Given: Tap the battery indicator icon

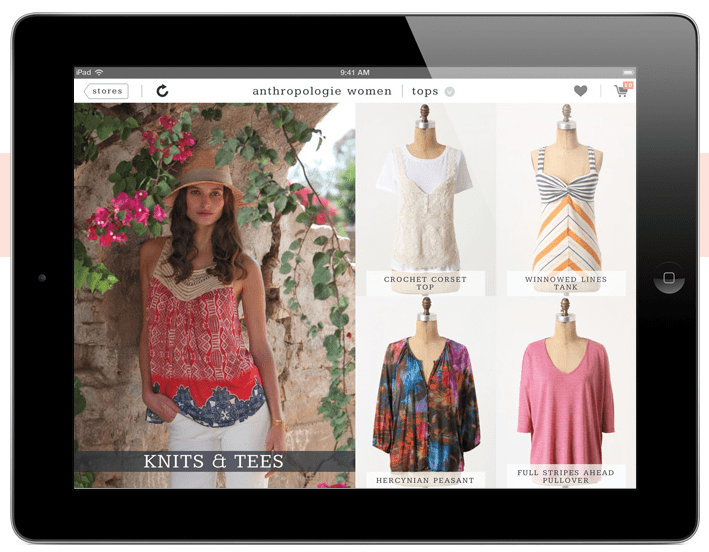Looking at the screenshot, I should pos(629,72).
